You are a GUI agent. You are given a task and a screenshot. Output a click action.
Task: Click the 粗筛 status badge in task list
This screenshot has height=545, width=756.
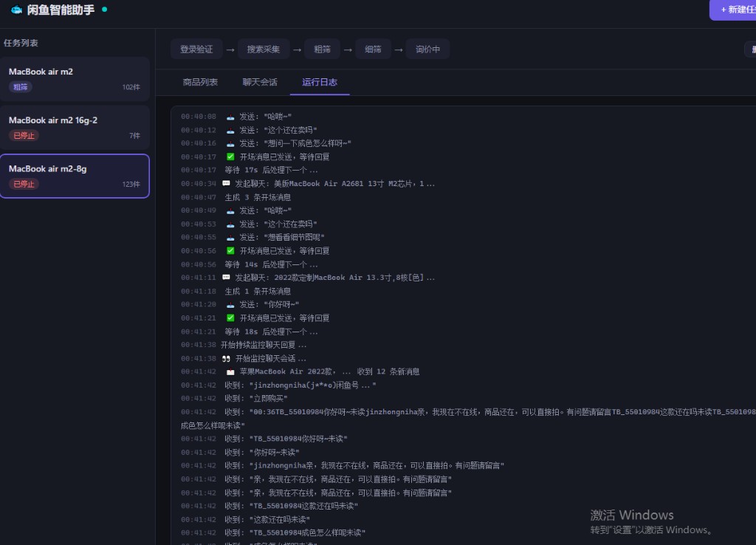coord(20,87)
